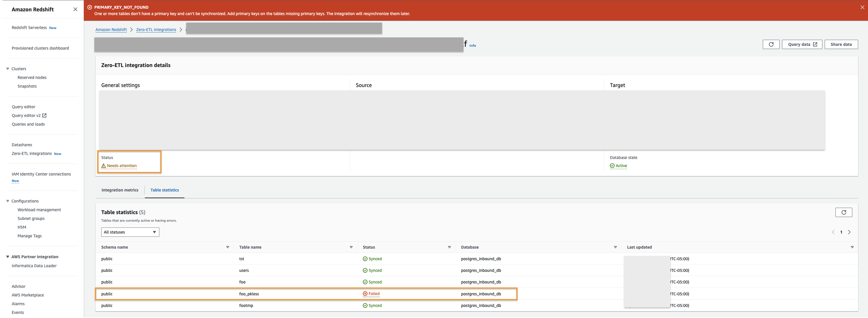This screenshot has width=868, height=318.
Task: Click the foo_pkless table name cell
Action: [249, 294]
